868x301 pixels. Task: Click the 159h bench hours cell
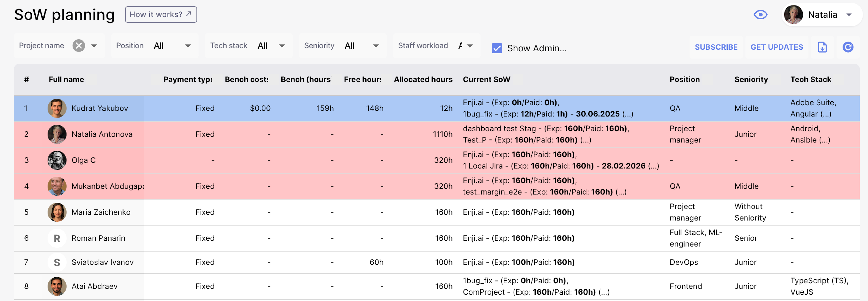[x=325, y=108]
